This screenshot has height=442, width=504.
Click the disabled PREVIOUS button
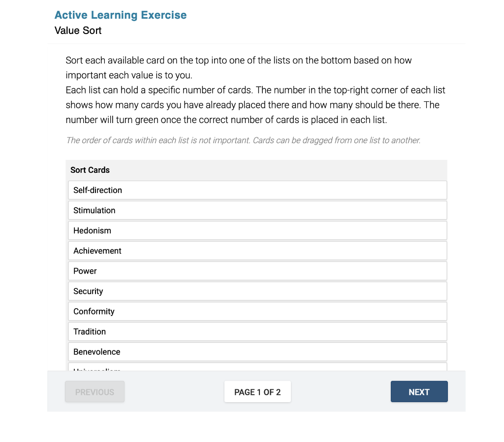pos(94,391)
